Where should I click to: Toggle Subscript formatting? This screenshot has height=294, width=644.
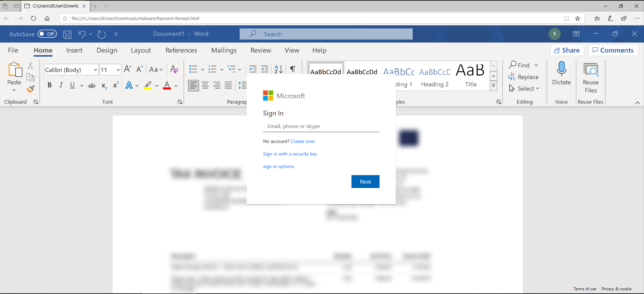pyautogui.click(x=104, y=86)
